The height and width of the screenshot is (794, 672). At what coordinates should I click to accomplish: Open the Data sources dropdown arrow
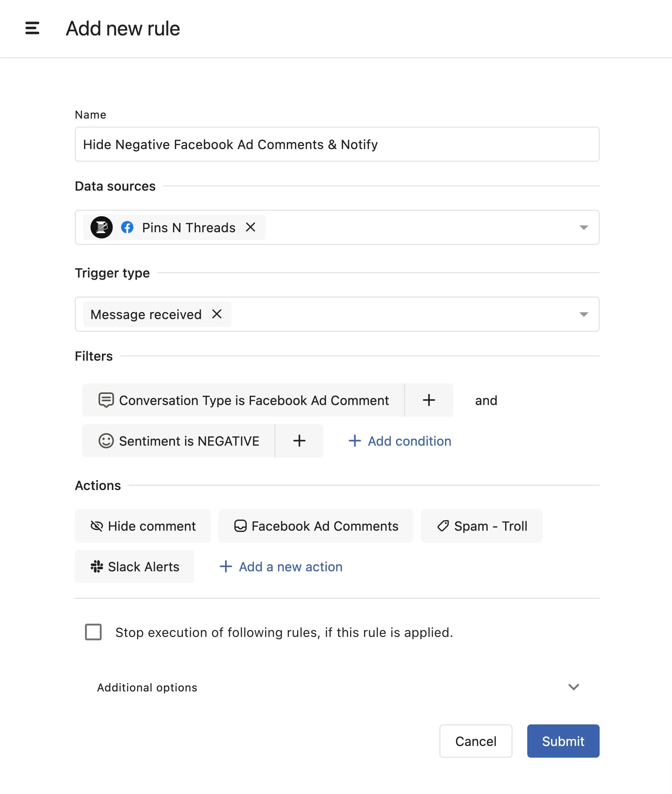pos(583,228)
